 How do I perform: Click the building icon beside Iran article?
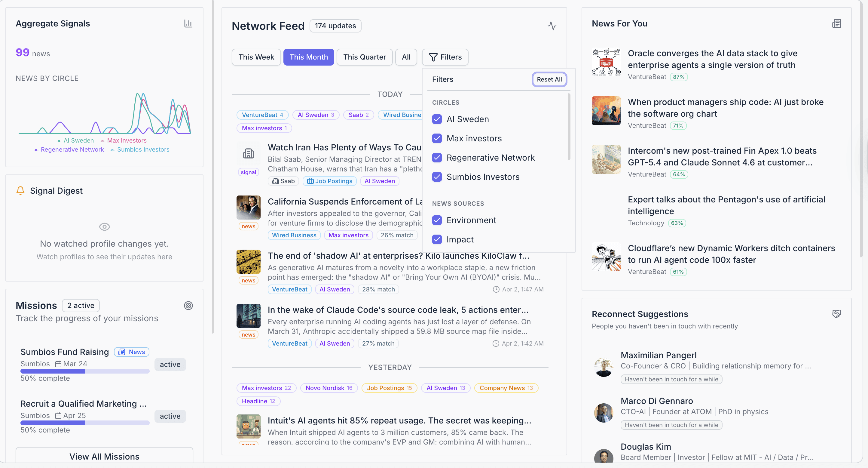click(x=248, y=154)
